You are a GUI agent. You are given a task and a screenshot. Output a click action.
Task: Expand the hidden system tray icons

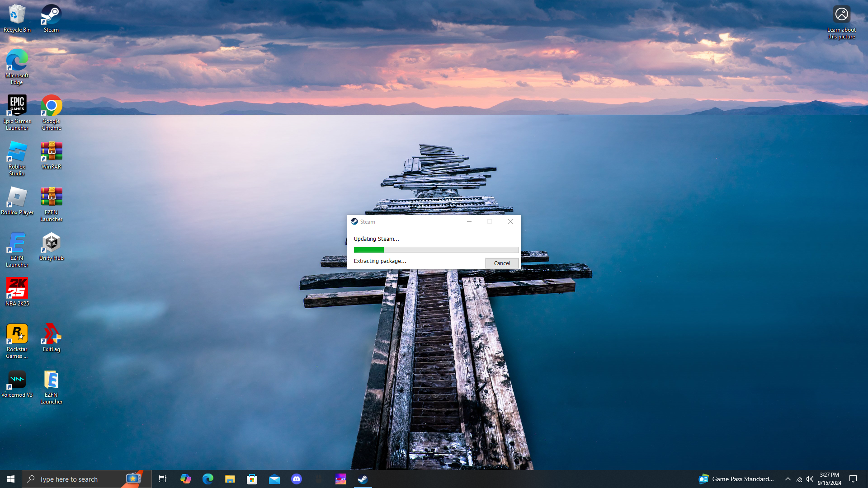pyautogui.click(x=788, y=479)
